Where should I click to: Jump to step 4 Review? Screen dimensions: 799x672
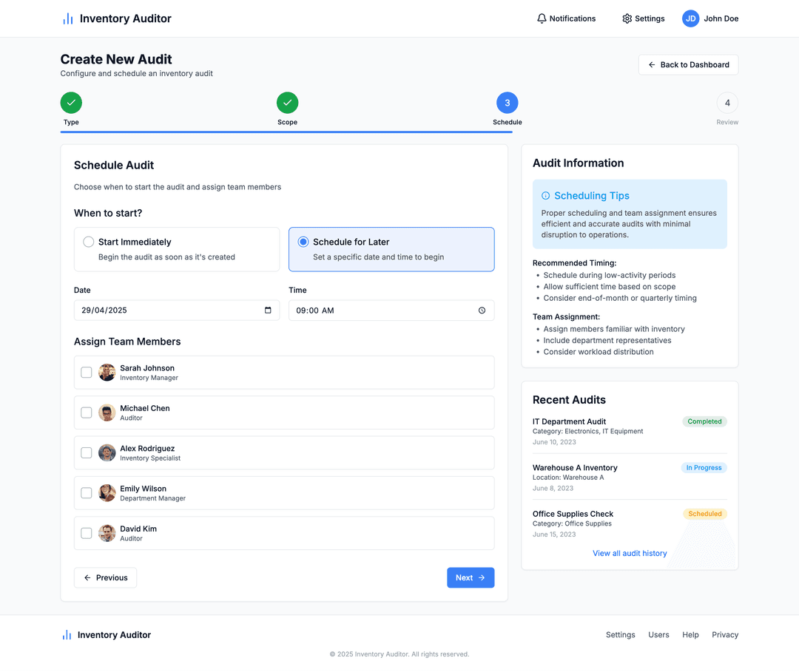tap(727, 103)
